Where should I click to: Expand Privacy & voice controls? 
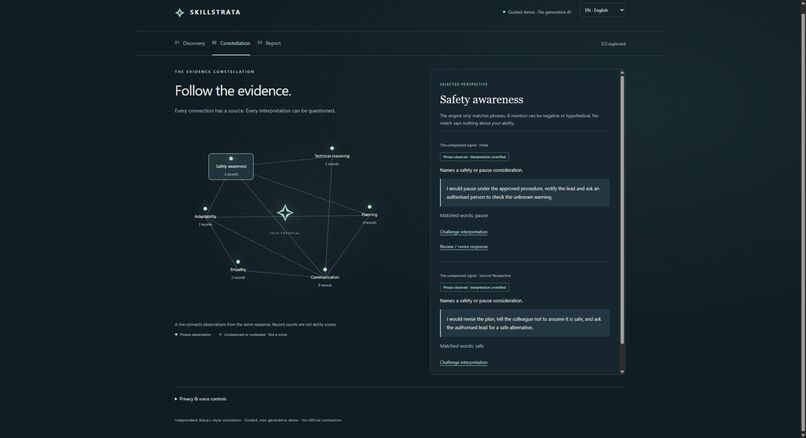[x=200, y=399]
